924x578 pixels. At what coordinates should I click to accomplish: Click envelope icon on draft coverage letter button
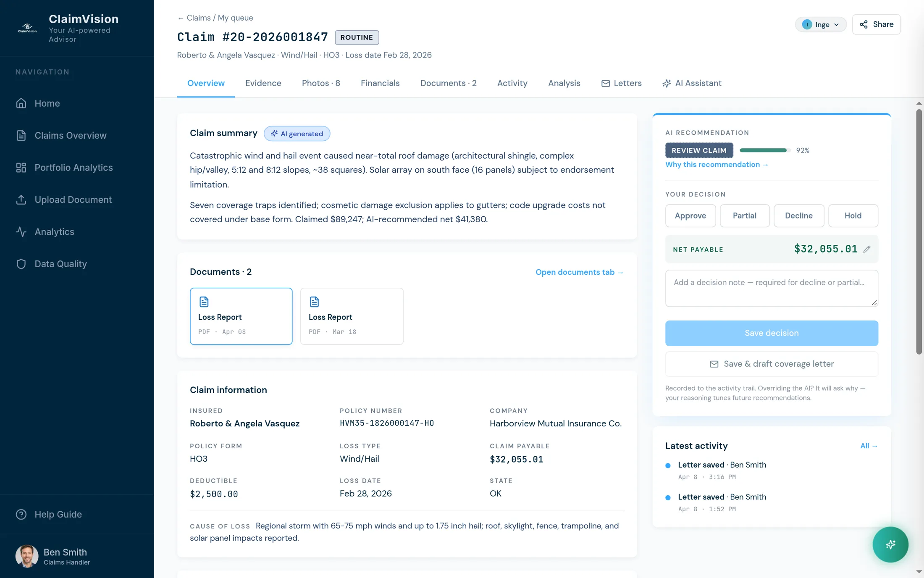(x=714, y=364)
